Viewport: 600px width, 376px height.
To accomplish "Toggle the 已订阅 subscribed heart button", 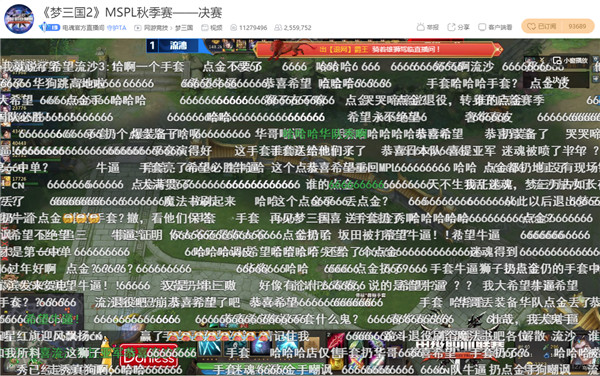I will [x=540, y=26].
